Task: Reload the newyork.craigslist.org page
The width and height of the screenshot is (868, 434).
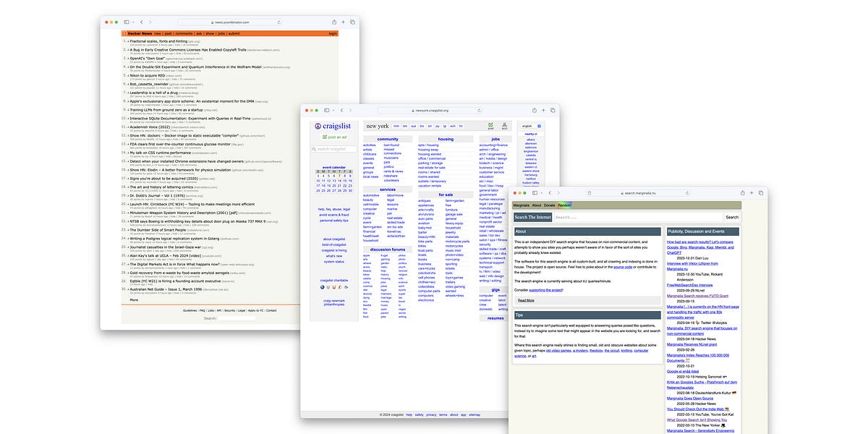Action: pyautogui.click(x=480, y=110)
